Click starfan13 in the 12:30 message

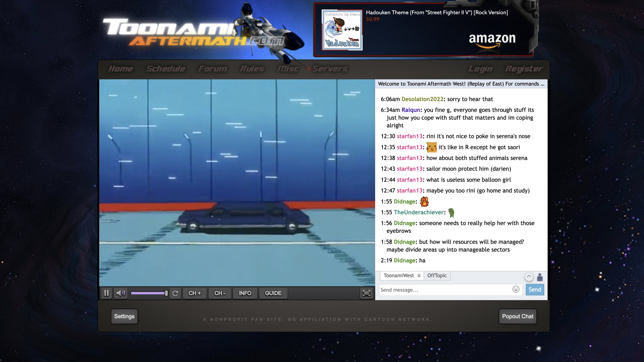click(410, 136)
